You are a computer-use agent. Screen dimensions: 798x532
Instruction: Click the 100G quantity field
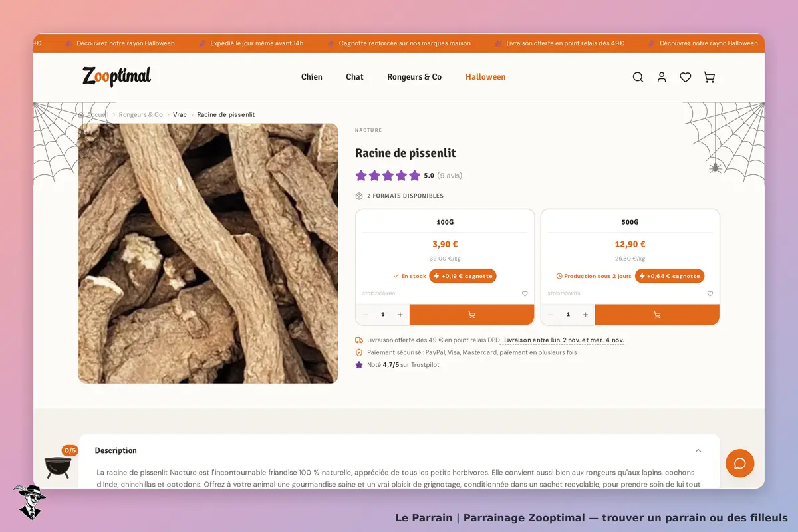(x=382, y=315)
